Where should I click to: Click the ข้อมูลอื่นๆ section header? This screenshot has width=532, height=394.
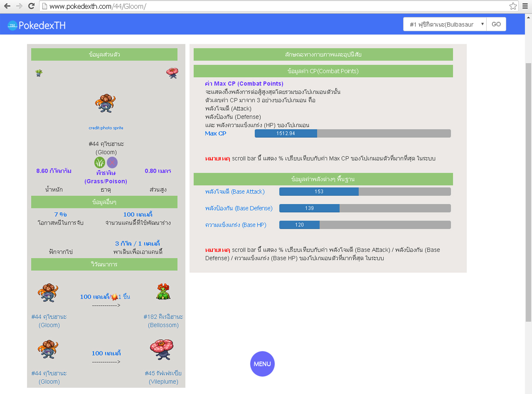[104, 202]
